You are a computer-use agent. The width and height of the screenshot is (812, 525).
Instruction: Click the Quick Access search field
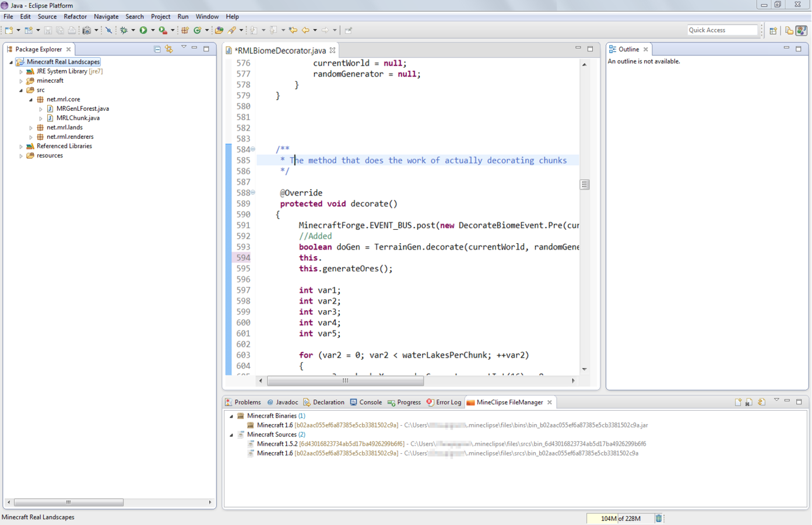point(722,30)
